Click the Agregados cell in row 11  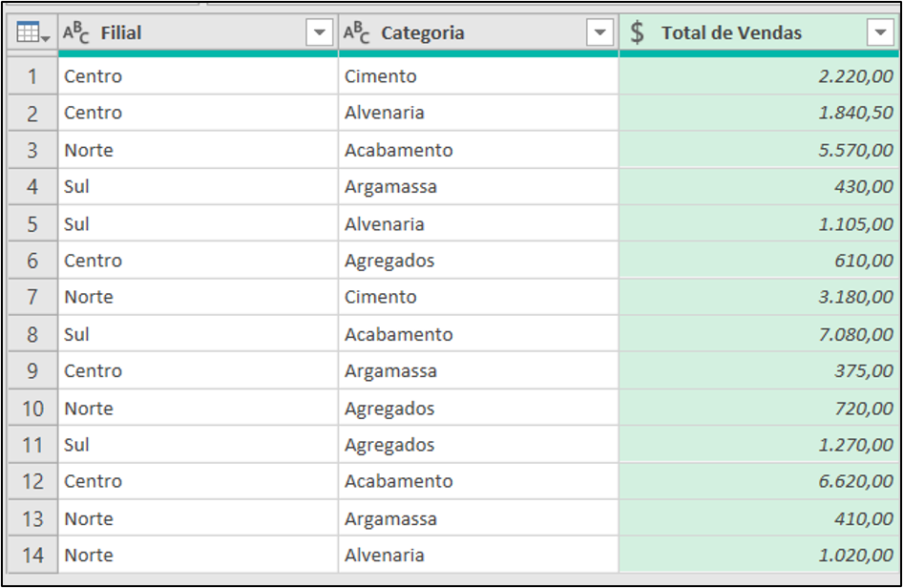pos(478,445)
